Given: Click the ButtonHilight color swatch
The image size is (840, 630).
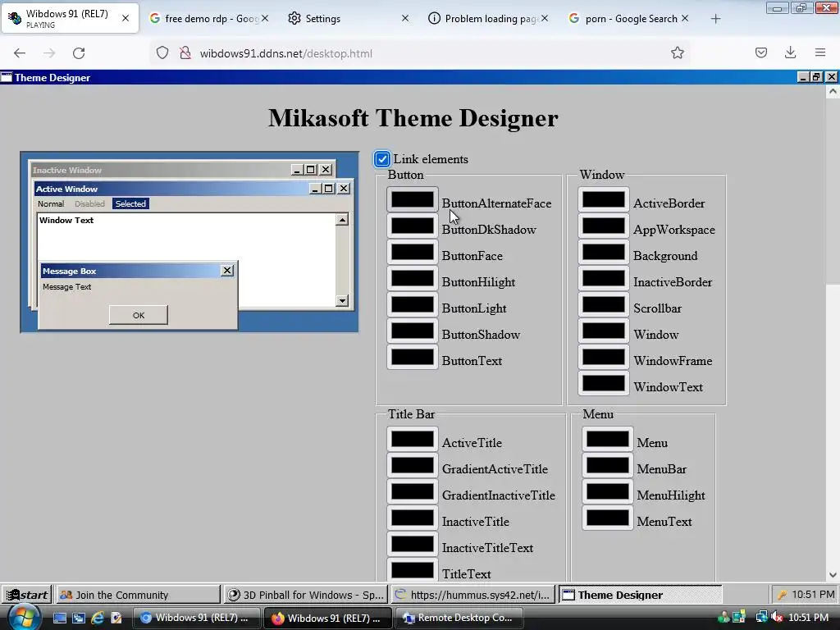Looking at the screenshot, I should 412,278.
